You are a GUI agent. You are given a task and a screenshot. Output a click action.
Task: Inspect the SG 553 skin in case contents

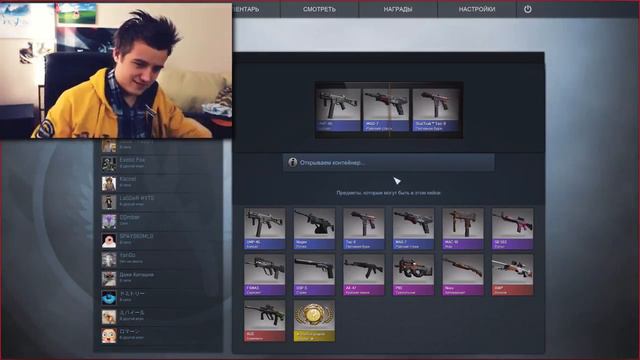[512, 229]
